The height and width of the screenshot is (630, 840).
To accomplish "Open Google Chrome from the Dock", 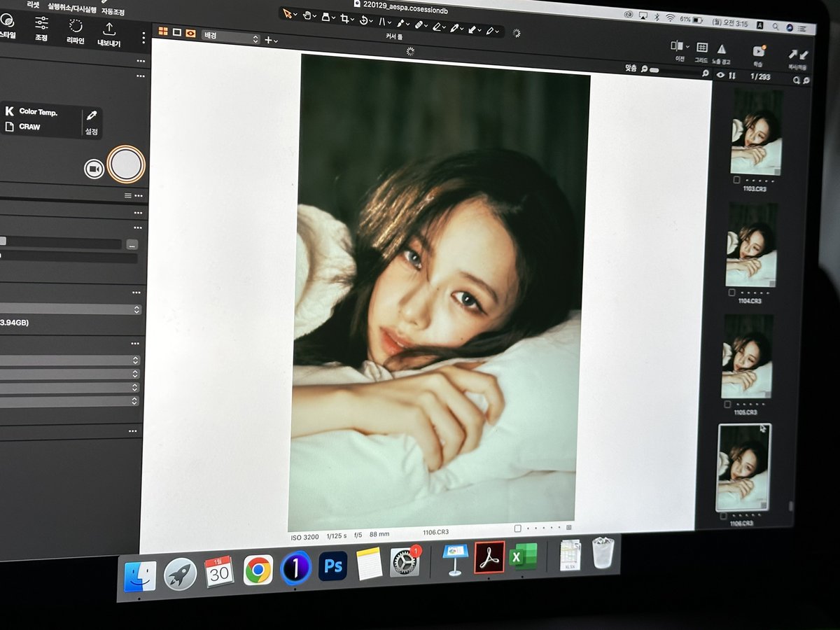I will pyautogui.click(x=258, y=570).
